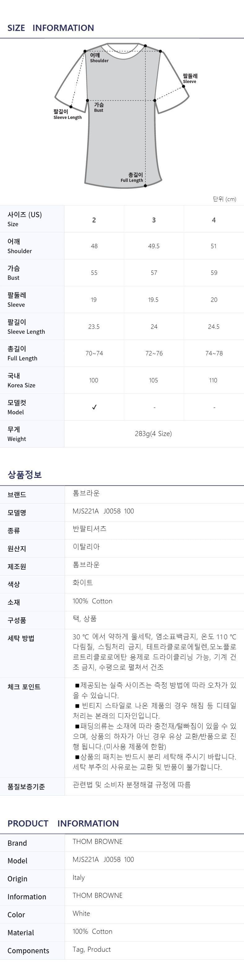Screen dimensions: 244x980
Task: Click the 가슴 Bust label in the diagram
Action: 99,107
